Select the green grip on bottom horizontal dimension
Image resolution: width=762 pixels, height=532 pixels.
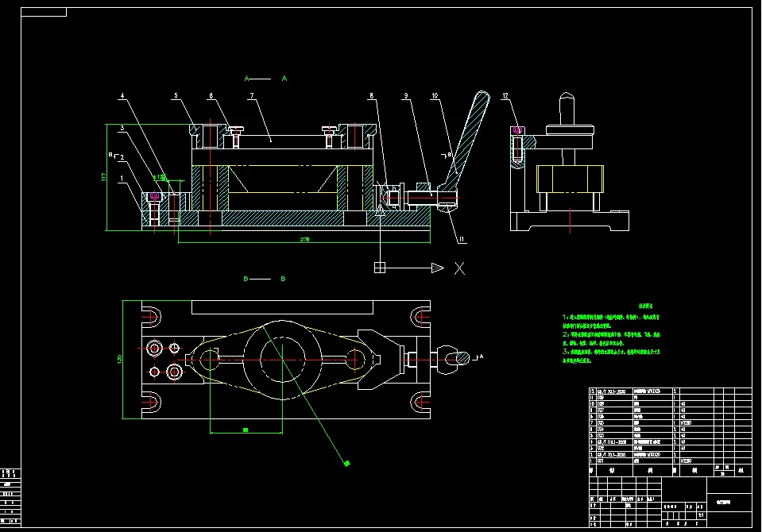pos(246,430)
